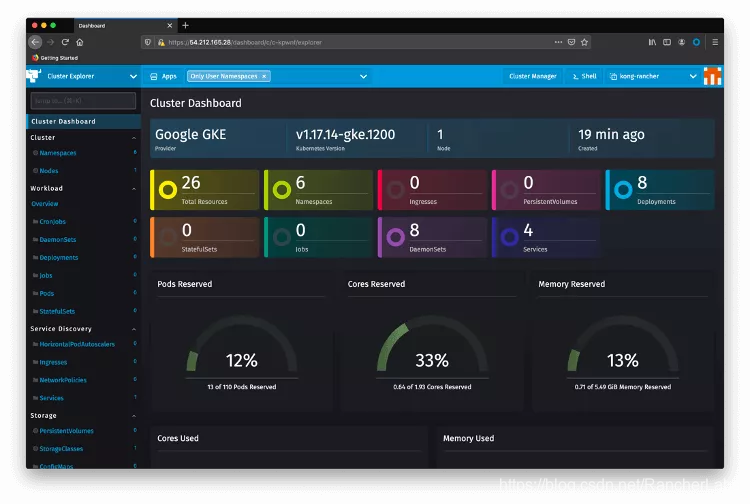Open the Firefox library icon

tap(652, 42)
